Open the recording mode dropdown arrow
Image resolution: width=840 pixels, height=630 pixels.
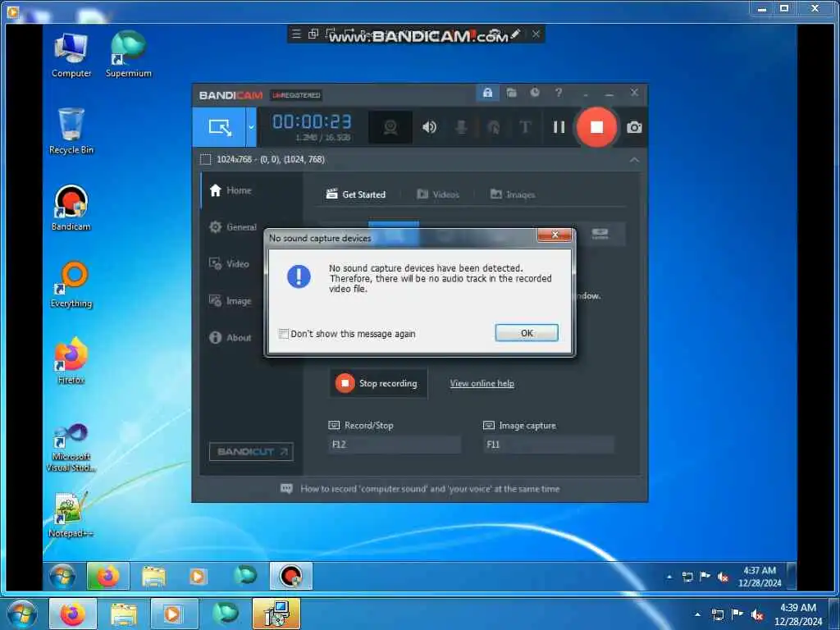pos(251,127)
